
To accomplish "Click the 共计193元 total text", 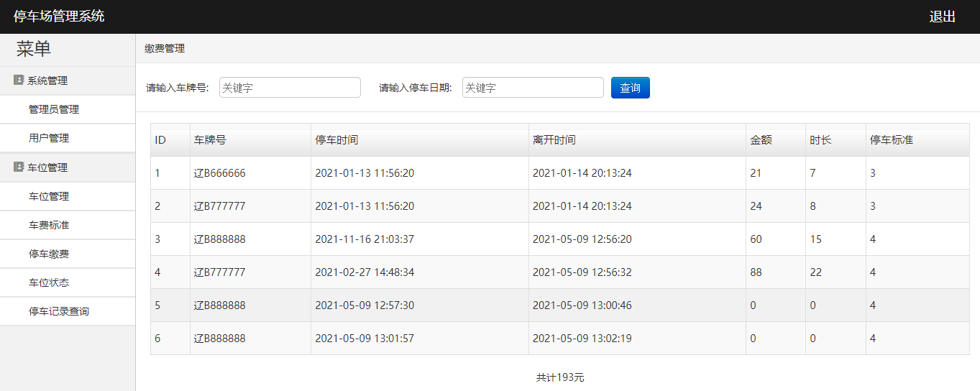I will (560, 377).
